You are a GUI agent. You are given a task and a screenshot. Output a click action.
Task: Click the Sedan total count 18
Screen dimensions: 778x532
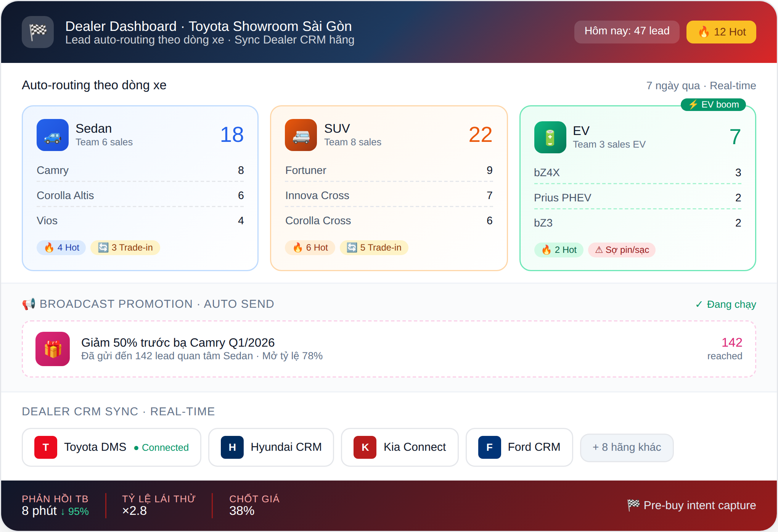point(232,135)
